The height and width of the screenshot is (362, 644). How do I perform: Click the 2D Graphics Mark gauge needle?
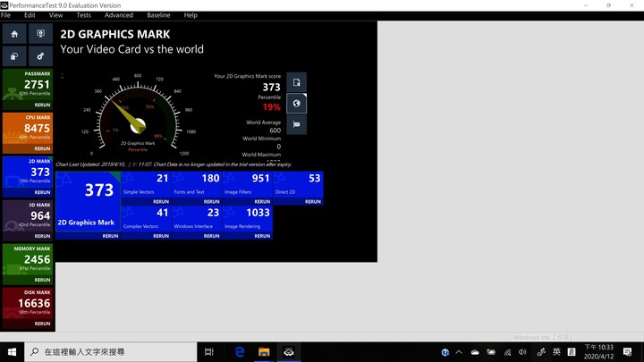[x=128, y=116]
